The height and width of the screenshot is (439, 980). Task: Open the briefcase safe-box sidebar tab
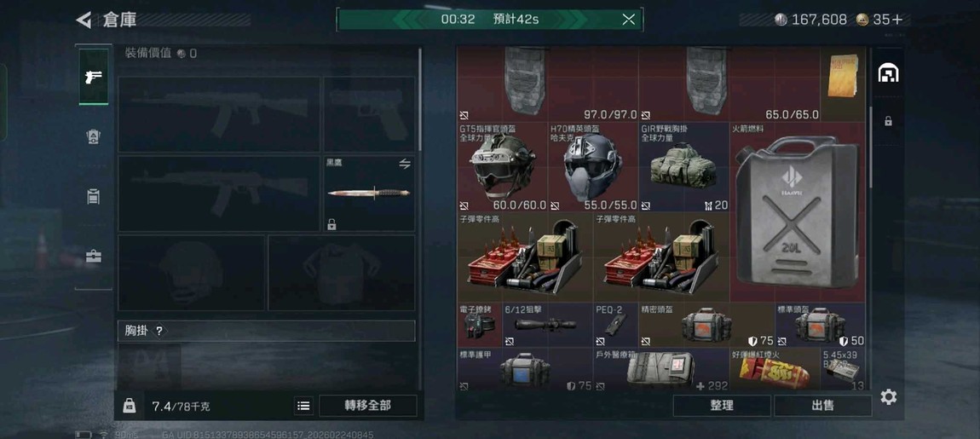[93, 257]
